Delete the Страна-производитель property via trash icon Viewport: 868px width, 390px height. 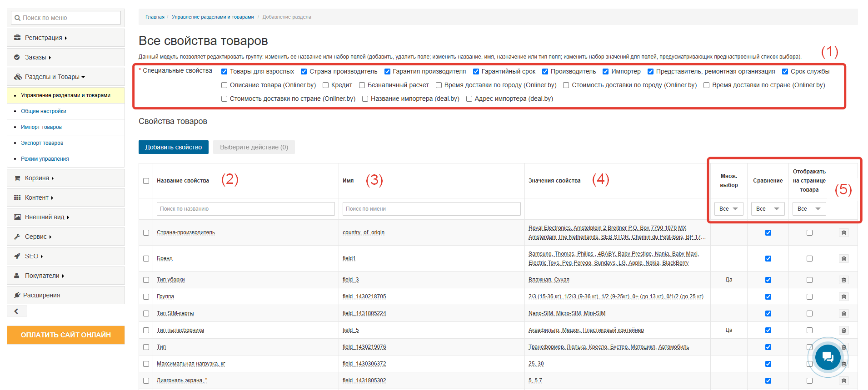[x=843, y=233]
